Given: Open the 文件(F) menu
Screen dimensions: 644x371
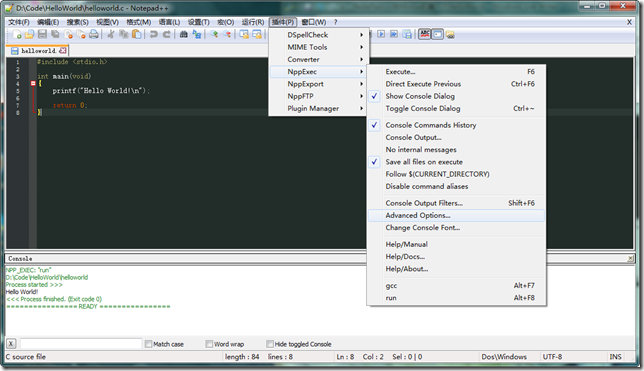Looking at the screenshot, I should (x=19, y=22).
